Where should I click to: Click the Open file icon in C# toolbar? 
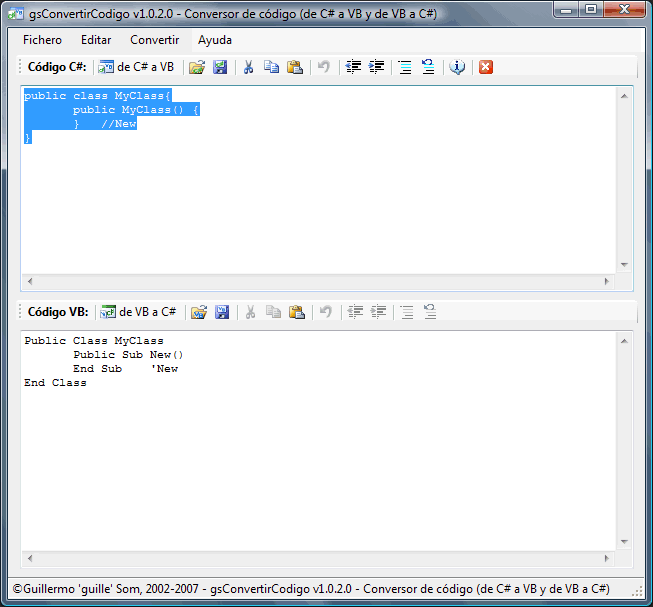197,67
